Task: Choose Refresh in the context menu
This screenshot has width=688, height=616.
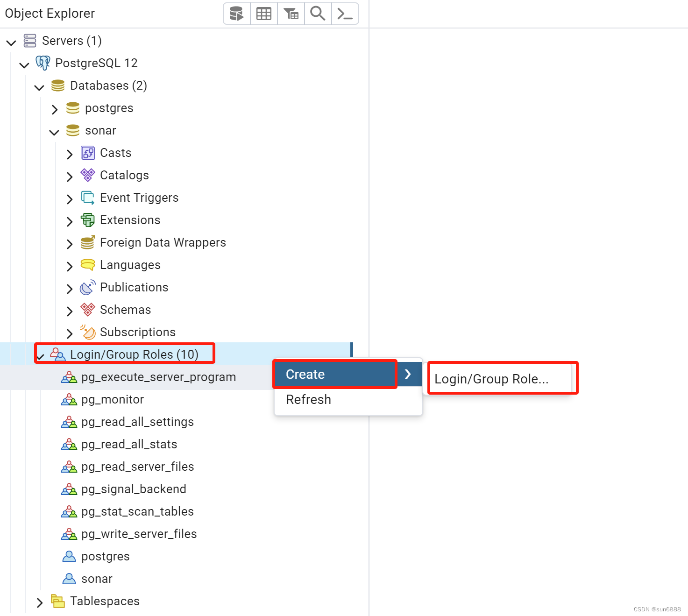Action: coord(348,400)
